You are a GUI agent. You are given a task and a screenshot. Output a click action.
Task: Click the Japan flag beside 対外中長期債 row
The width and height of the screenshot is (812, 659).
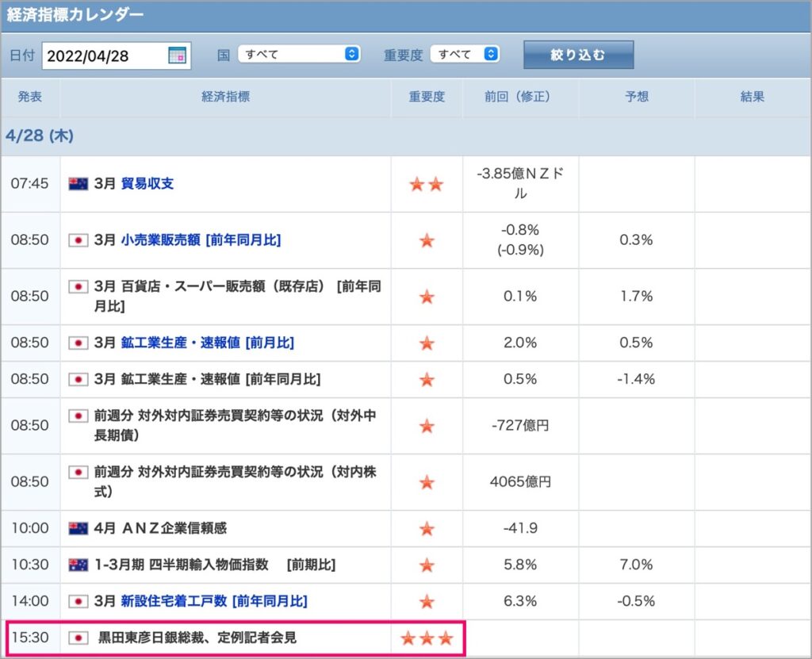tap(79, 416)
